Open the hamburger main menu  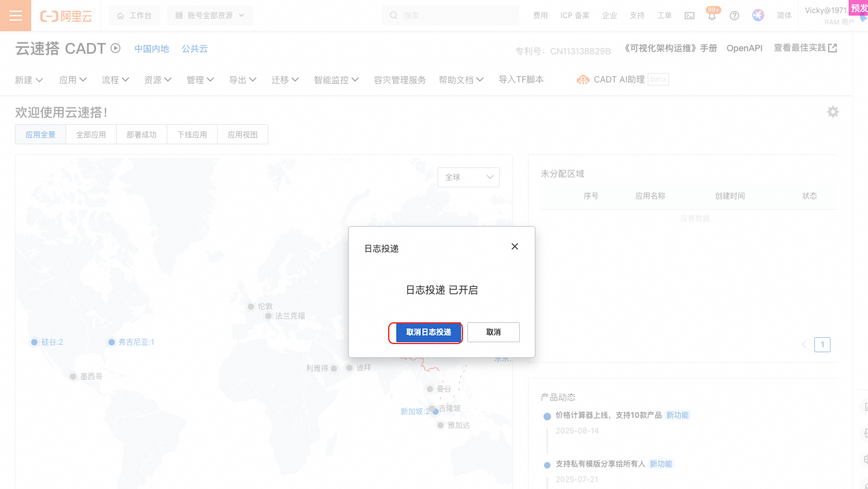pos(16,16)
